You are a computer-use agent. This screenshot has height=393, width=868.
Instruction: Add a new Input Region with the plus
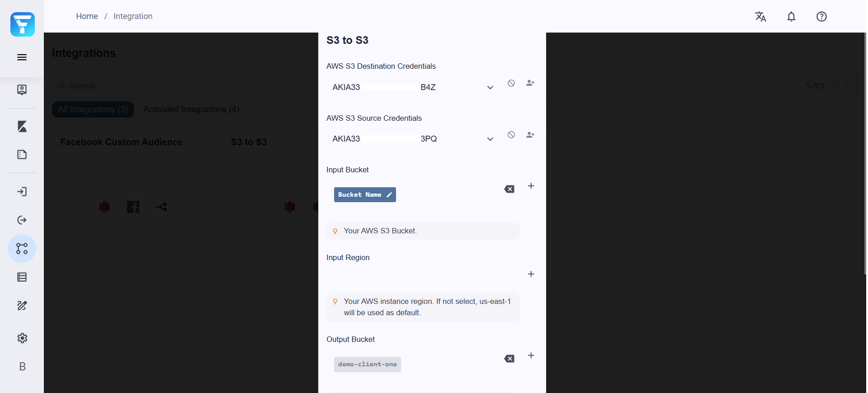click(531, 274)
